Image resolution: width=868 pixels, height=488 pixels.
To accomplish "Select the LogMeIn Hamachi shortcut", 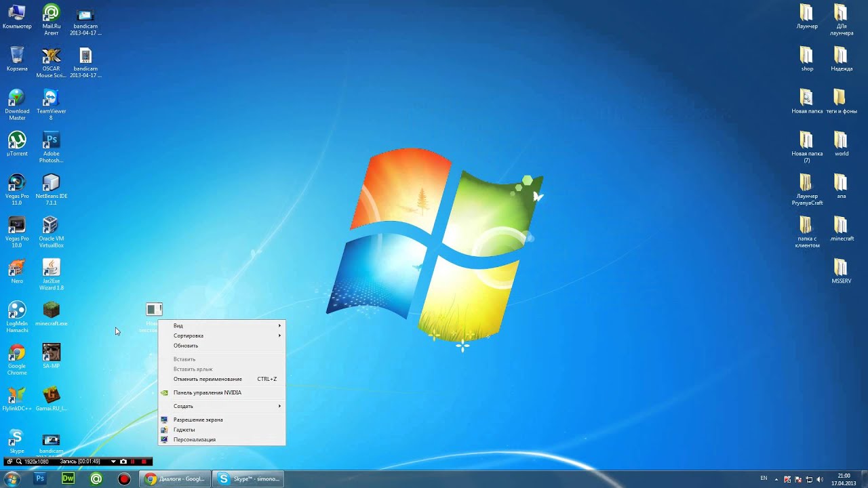I will (x=17, y=317).
